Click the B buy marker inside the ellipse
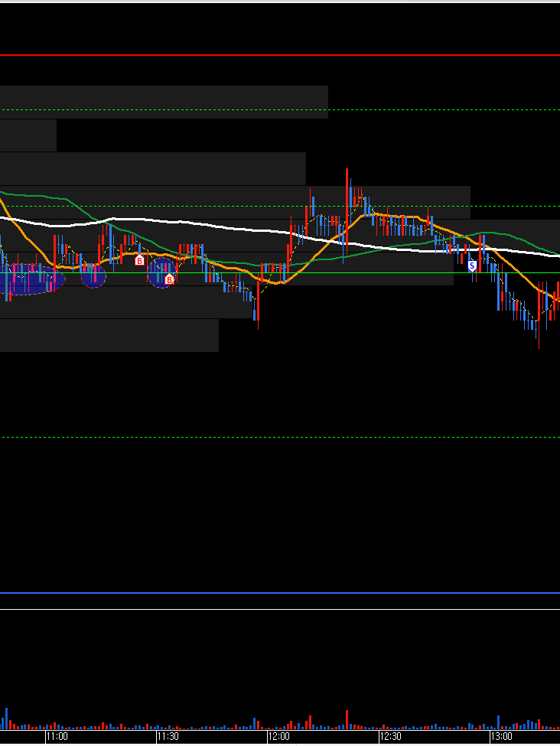Screen dimensions: 560x746 169,280
